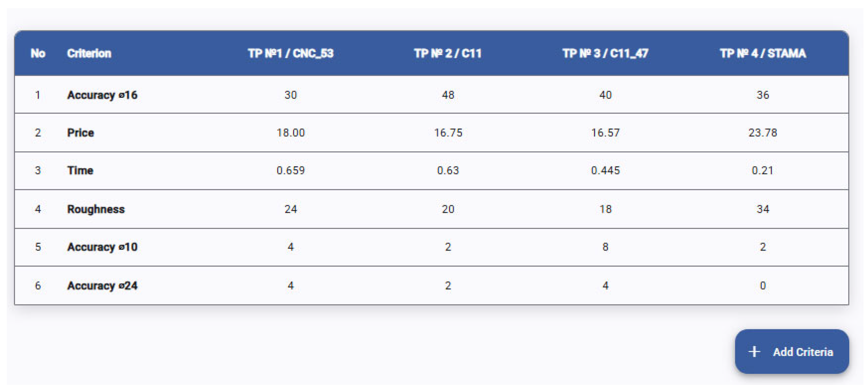The image size is (868, 386).
Task: Click the Criterion column header
Action: [89, 53]
